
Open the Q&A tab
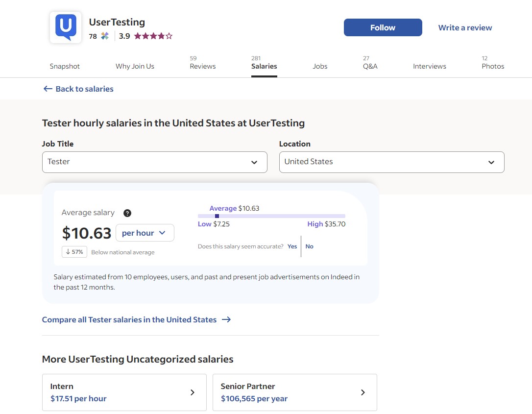coord(370,63)
